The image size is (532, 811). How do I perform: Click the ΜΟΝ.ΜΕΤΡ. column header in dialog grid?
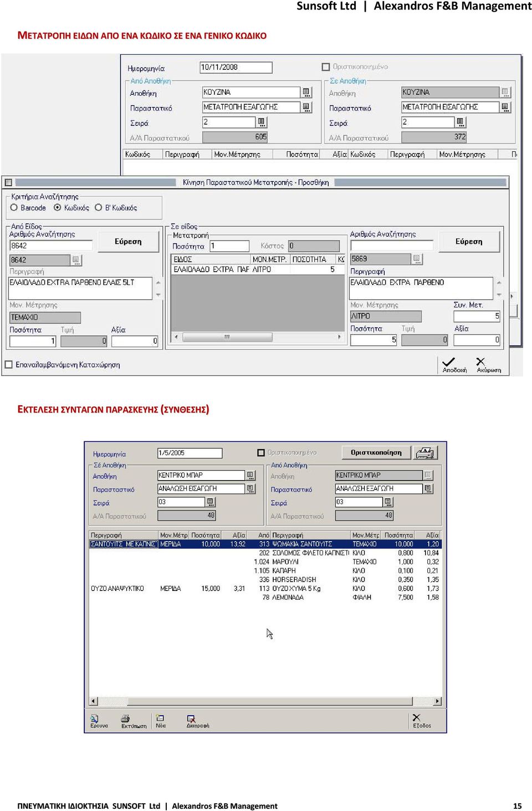tap(270, 259)
